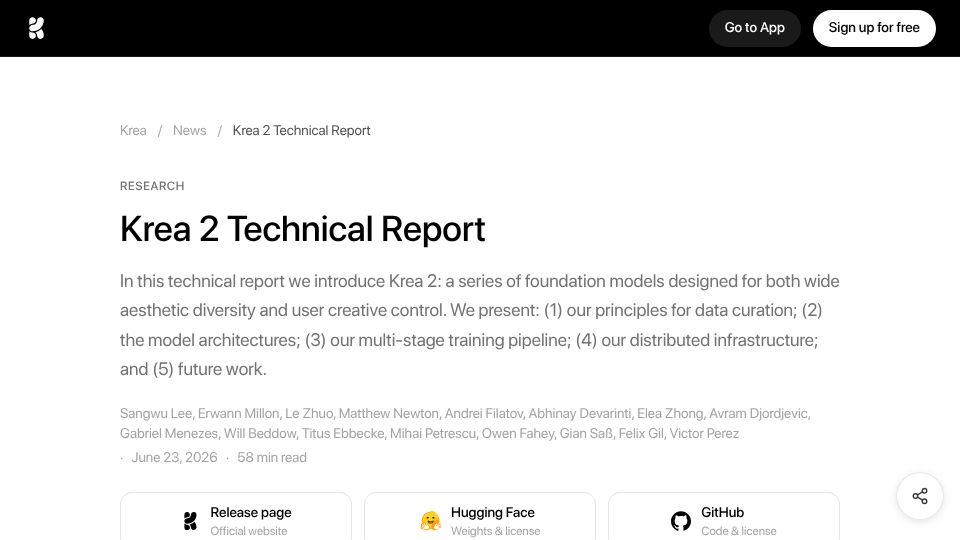Viewport: 960px width, 540px height.
Task: Click the June 23, 2026 publish date
Action: (x=174, y=457)
